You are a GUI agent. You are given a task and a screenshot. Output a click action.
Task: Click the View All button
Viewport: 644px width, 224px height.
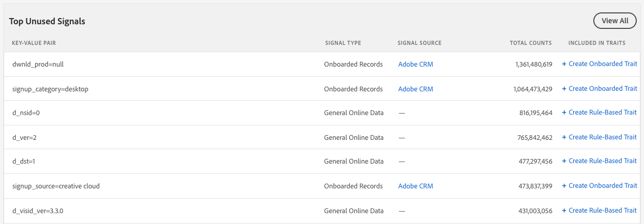[x=615, y=21]
